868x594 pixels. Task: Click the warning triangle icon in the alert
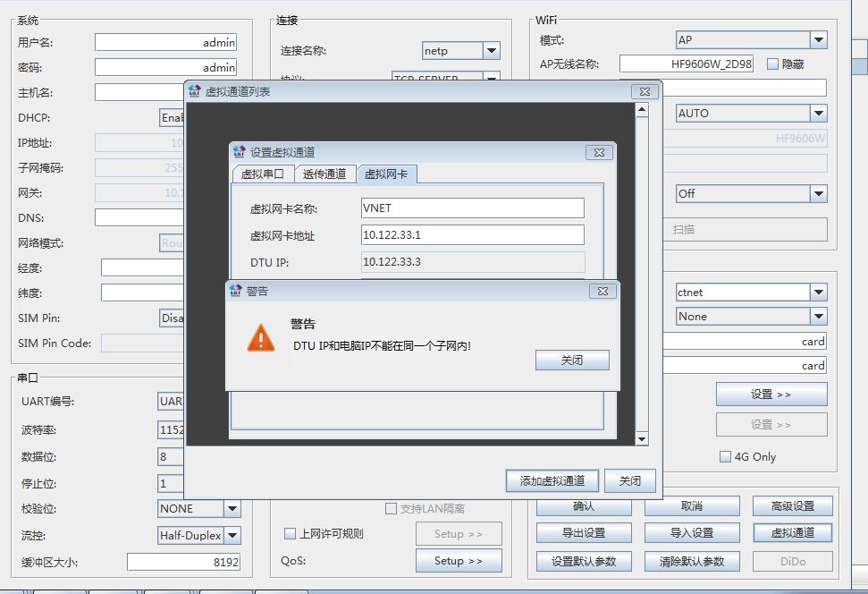(261, 337)
